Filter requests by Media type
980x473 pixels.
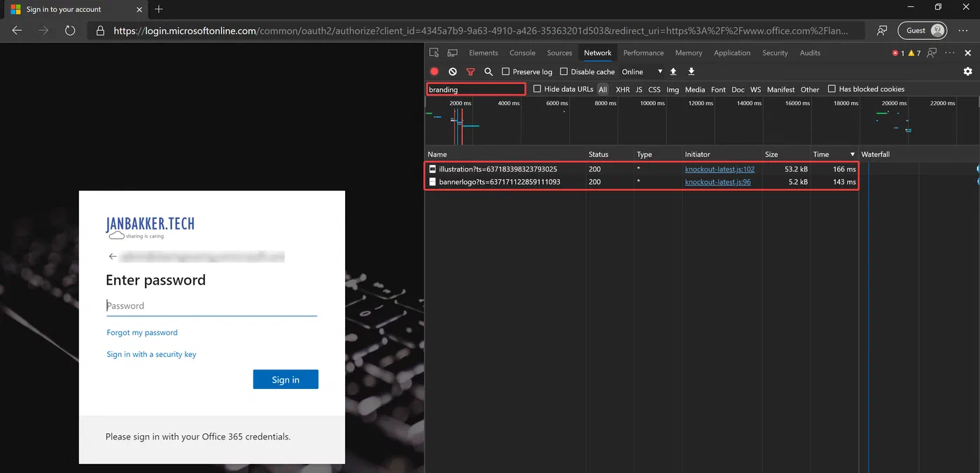click(x=695, y=90)
